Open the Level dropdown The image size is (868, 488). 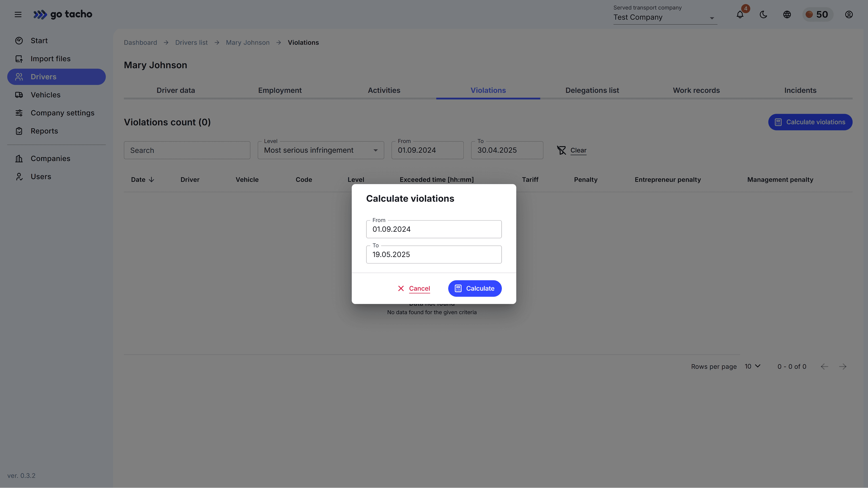pyautogui.click(x=321, y=150)
